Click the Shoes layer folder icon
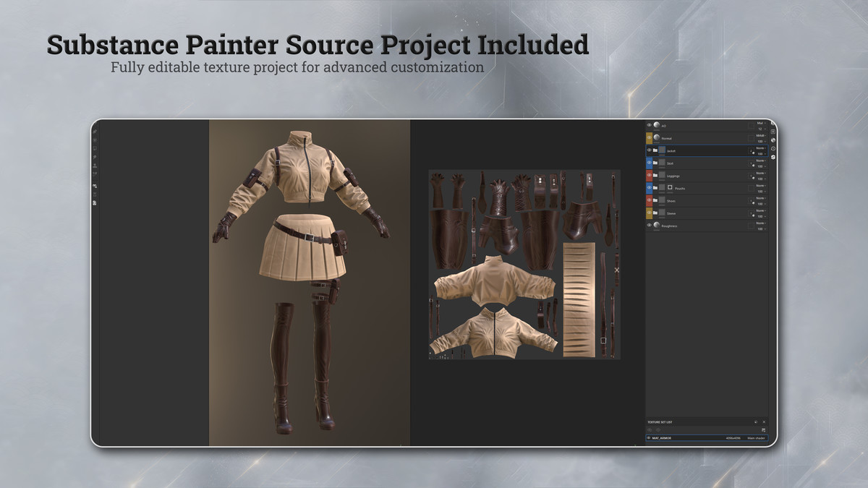Viewport: 868px width, 488px height. click(655, 200)
